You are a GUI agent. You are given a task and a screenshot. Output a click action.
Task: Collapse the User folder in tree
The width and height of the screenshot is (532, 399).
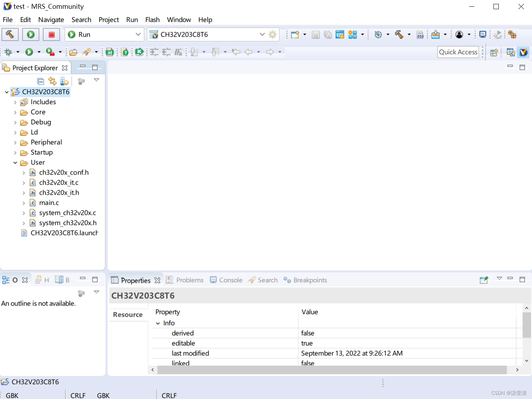15,163
